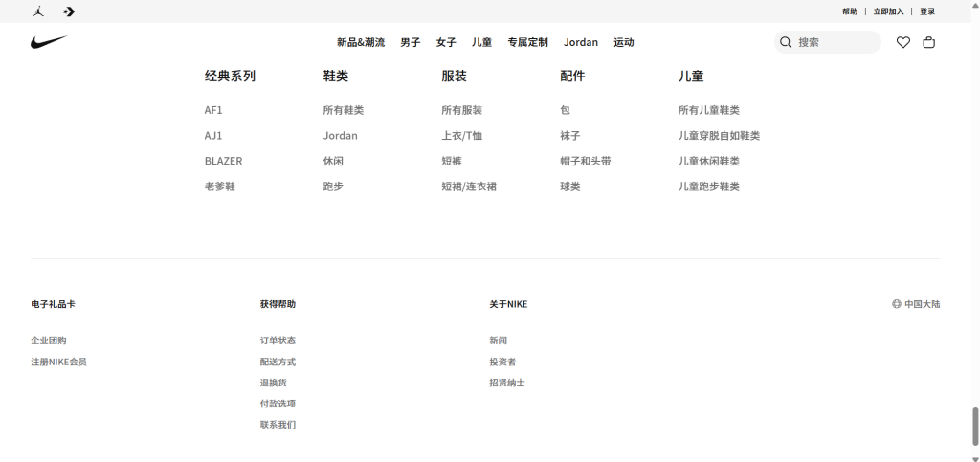The height and width of the screenshot is (462, 980).
Task: Open the BLAZER link
Action: click(223, 161)
